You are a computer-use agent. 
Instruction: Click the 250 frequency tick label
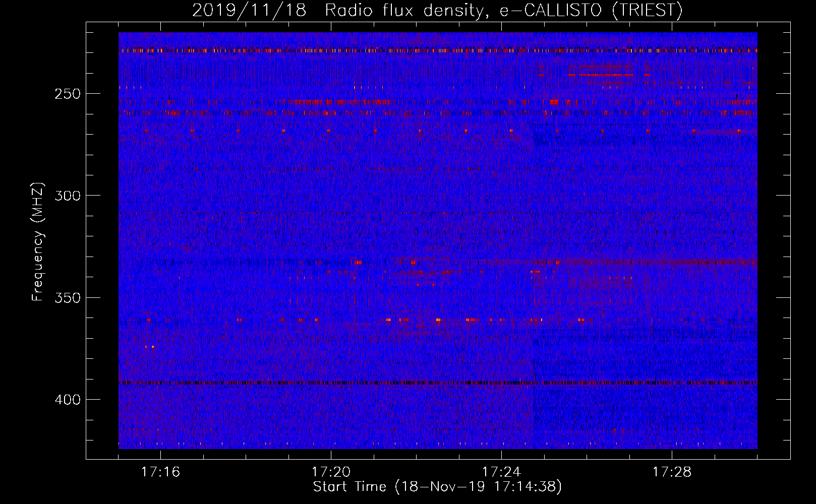(x=68, y=94)
